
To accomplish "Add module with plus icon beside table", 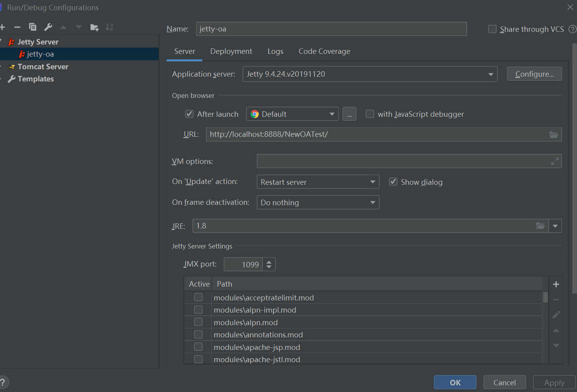I will coord(556,284).
